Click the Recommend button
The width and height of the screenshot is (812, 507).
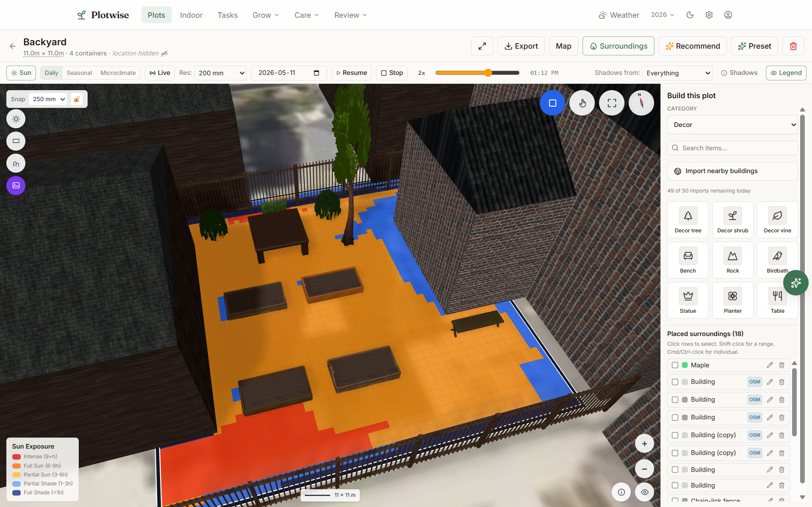click(x=693, y=46)
